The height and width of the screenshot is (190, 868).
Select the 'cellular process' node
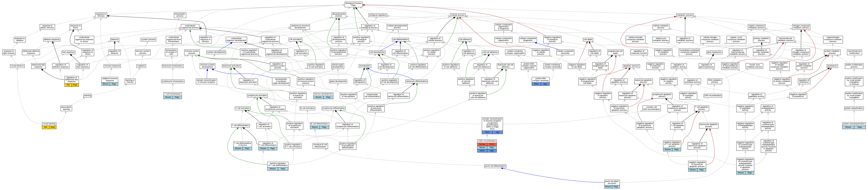(458, 15)
